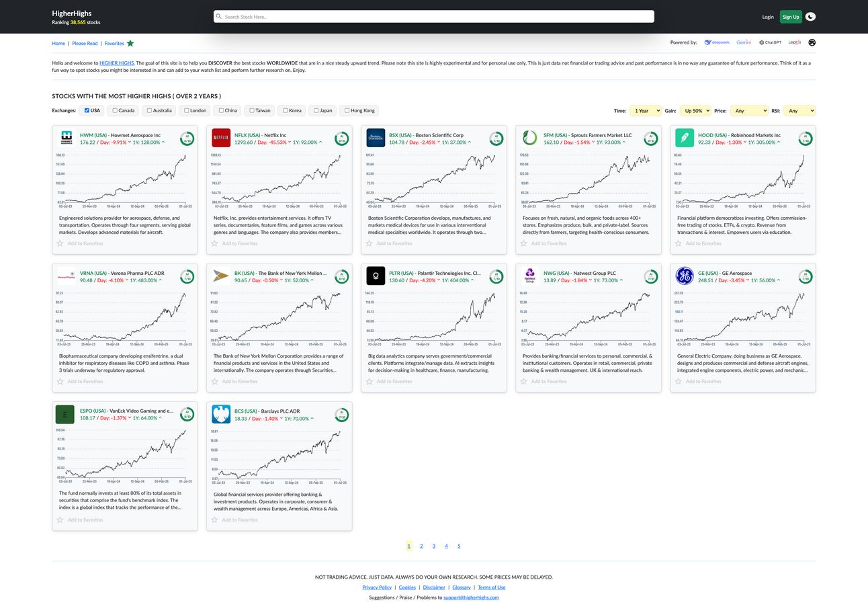Email support@higherhighs.com link
This screenshot has height=613, width=868.
tap(471, 598)
